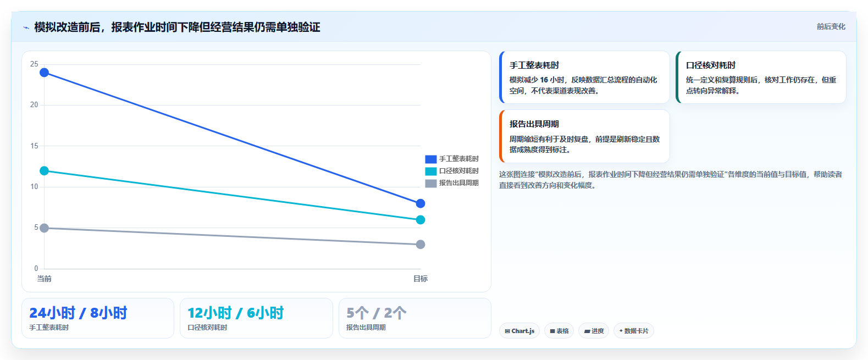Click the 手工整表耗时 legend label

point(458,159)
